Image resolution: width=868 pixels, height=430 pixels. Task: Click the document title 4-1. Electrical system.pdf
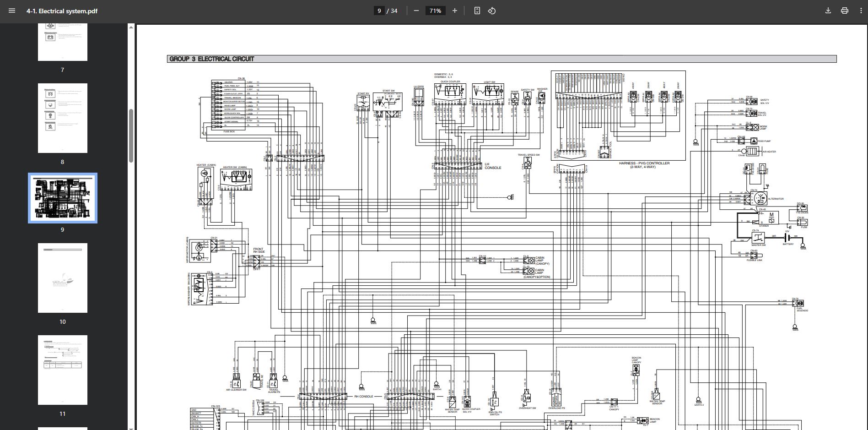(61, 11)
